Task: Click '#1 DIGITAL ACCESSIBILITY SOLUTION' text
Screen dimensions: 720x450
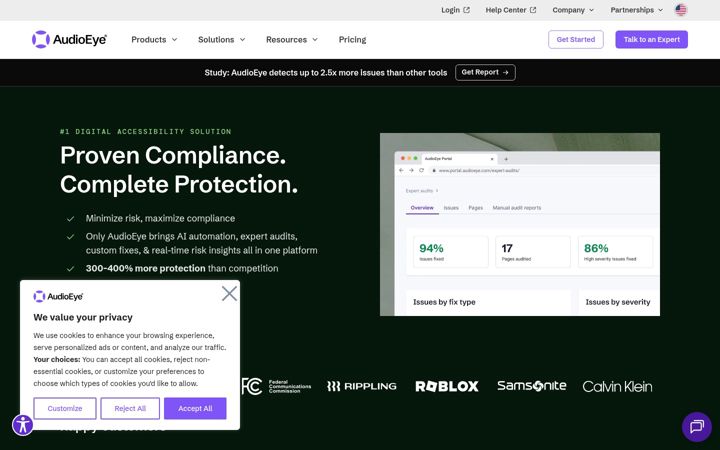Action: point(146,132)
